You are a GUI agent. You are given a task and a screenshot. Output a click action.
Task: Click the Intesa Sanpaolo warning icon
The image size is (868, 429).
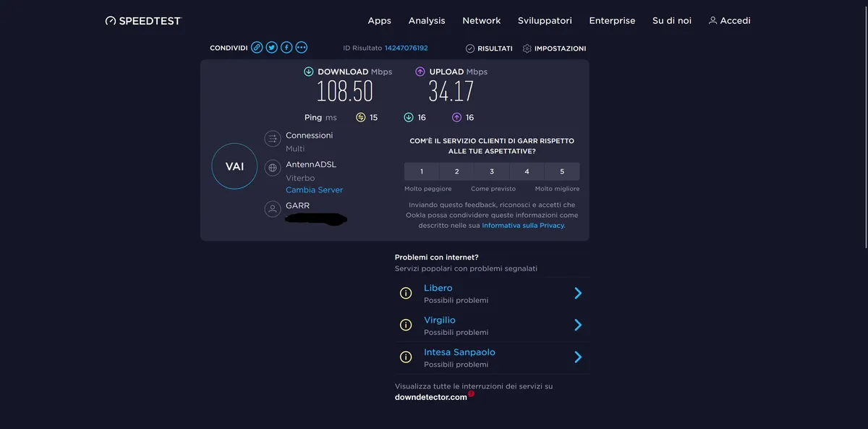tap(406, 357)
